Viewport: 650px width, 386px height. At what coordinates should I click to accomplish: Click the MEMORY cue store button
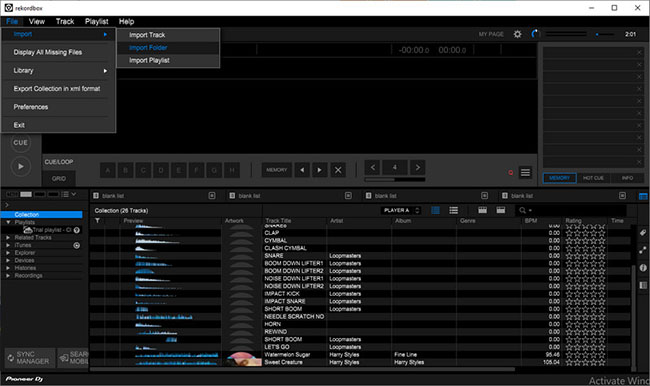coord(276,170)
